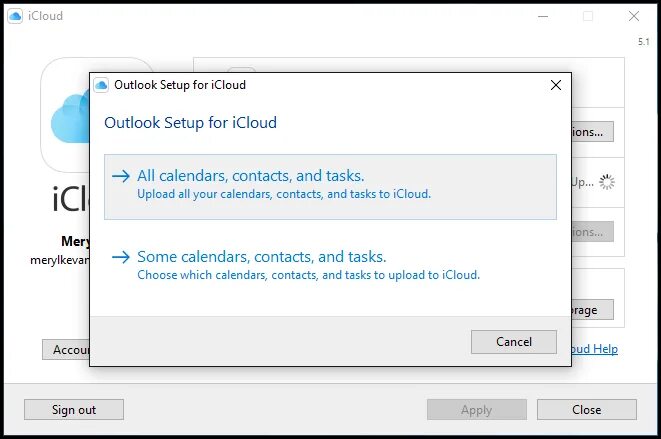The height and width of the screenshot is (439, 661).
Task: Close the iCloud main window with X
Action: click(634, 16)
